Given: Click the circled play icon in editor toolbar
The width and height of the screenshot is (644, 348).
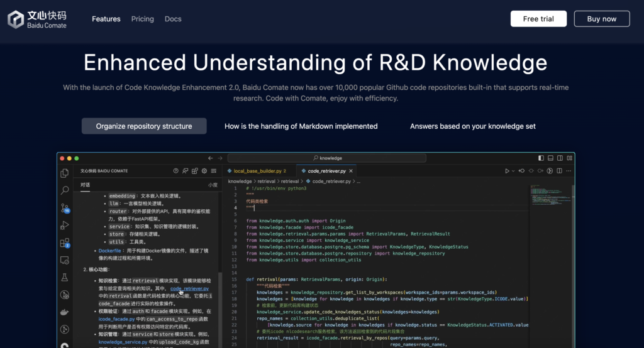Looking at the screenshot, I should (550, 171).
